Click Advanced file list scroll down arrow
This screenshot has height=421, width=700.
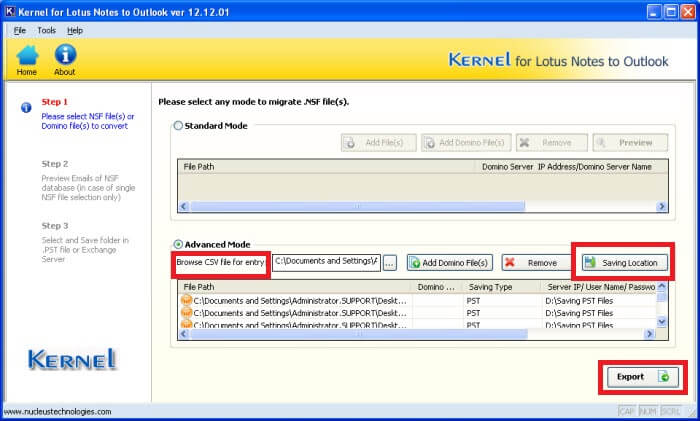(x=662, y=321)
